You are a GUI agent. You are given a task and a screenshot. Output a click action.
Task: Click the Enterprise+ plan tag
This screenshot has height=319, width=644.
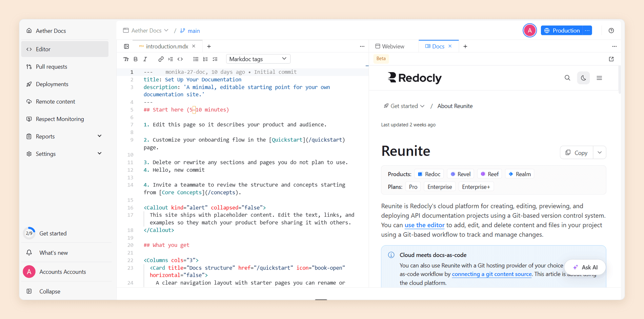[476, 187]
